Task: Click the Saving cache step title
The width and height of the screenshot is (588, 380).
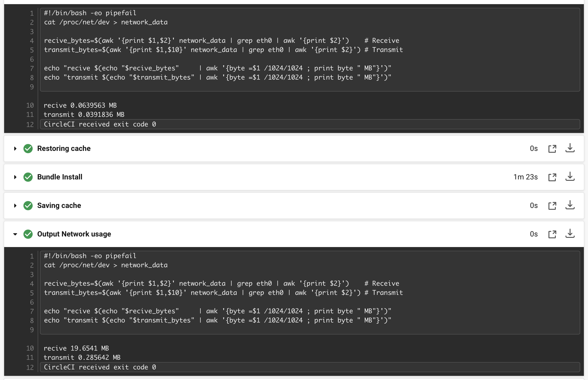Action: pyautogui.click(x=59, y=206)
